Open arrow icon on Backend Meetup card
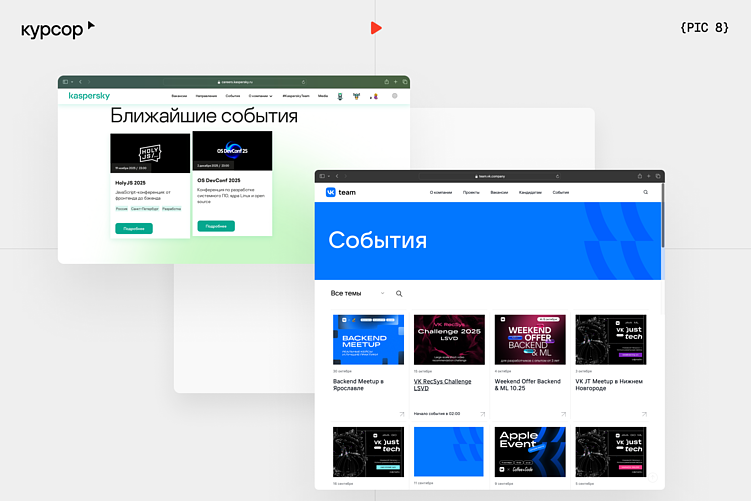 click(x=402, y=414)
